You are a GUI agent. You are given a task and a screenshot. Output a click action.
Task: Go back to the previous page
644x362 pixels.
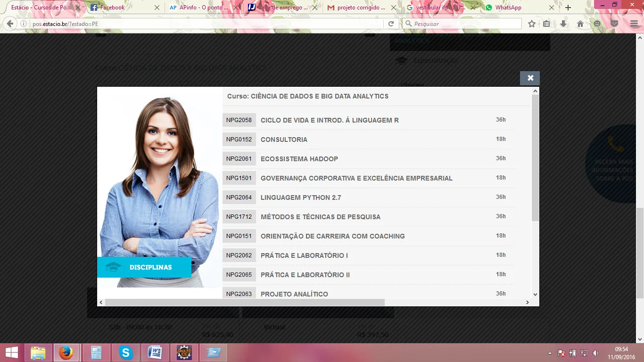coord(10,24)
